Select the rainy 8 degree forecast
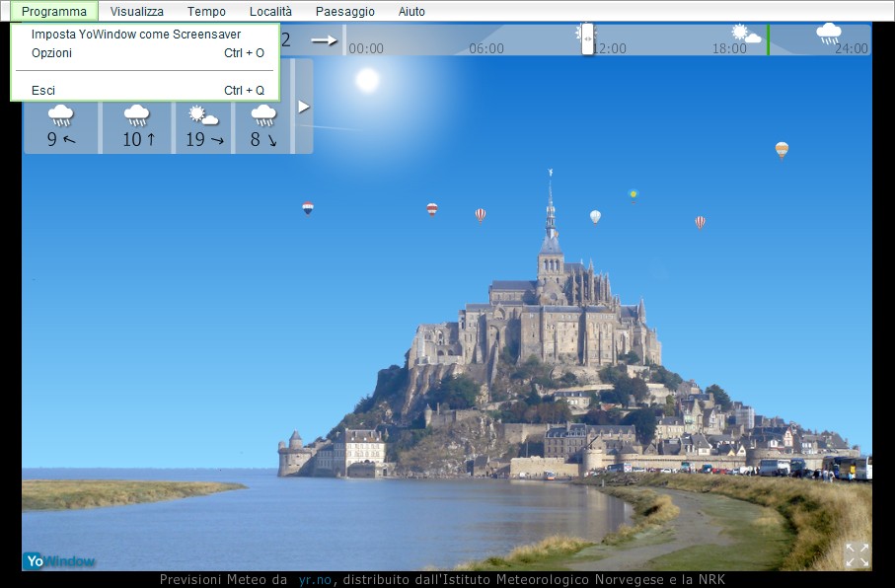 tap(263, 127)
